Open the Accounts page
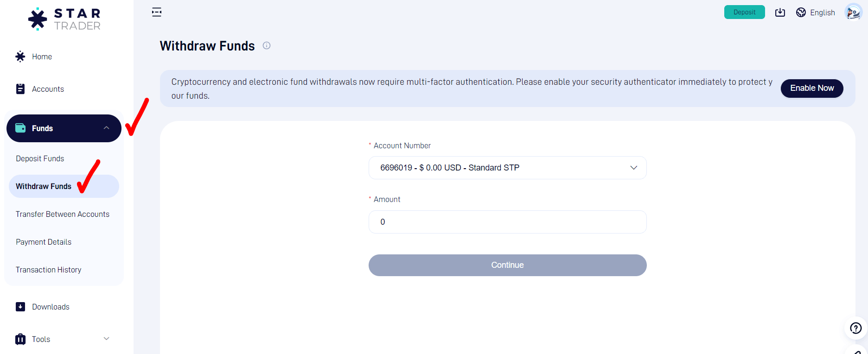 [48, 89]
